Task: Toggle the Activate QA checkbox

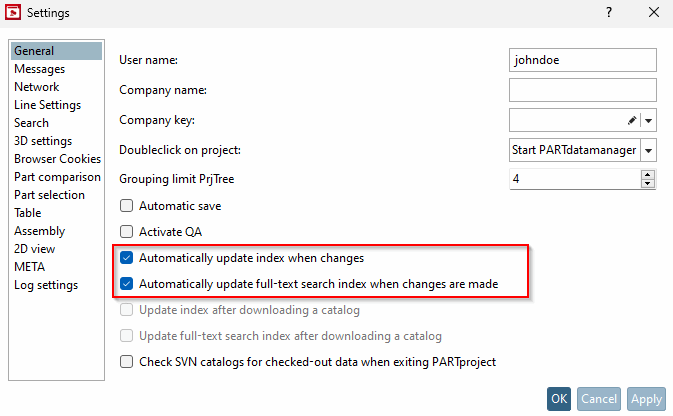Action: [127, 232]
